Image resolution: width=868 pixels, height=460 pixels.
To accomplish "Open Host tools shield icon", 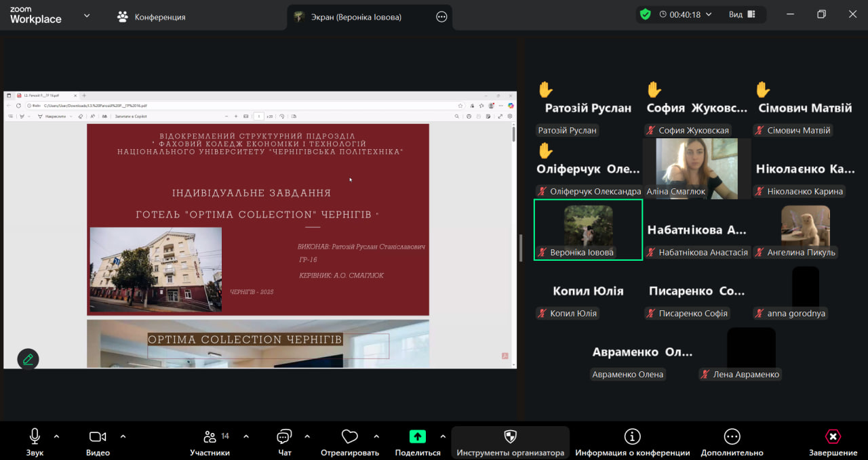I will (510, 437).
